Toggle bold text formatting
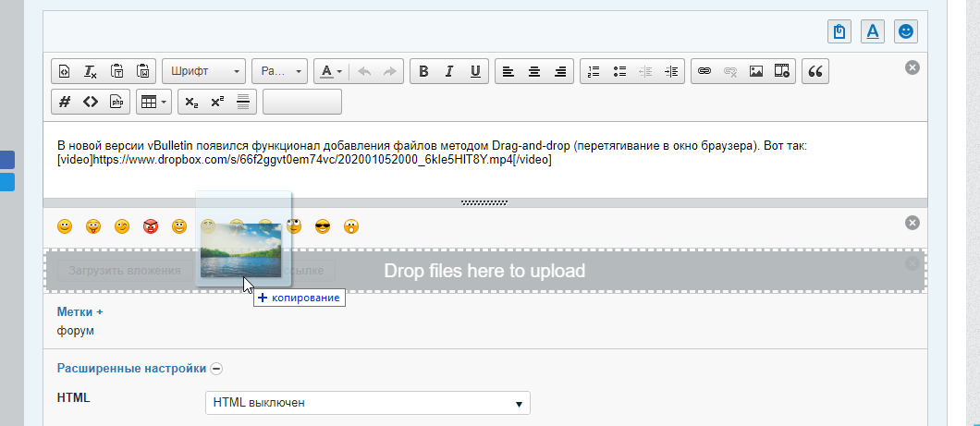 click(423, 71)
